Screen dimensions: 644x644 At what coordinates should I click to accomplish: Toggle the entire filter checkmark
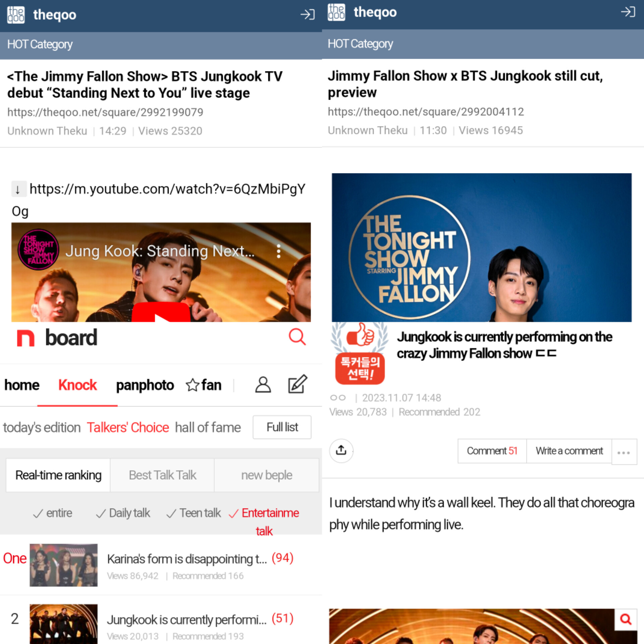click(52, 513)
